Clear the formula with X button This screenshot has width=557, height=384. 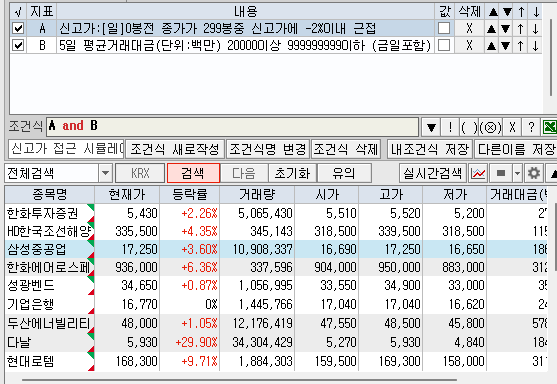click(x=512, y=127)
